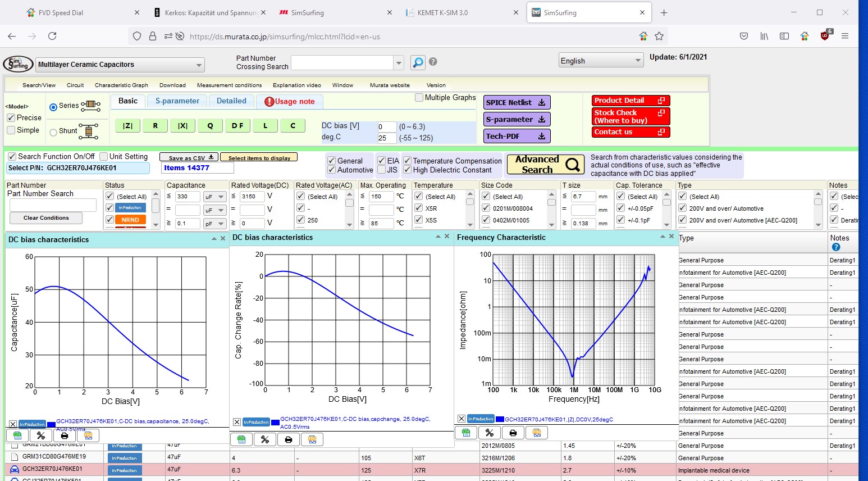Close the Cap. Change Rate graph panel
This screenshot has height=481, width=868.
click(447, 237)
